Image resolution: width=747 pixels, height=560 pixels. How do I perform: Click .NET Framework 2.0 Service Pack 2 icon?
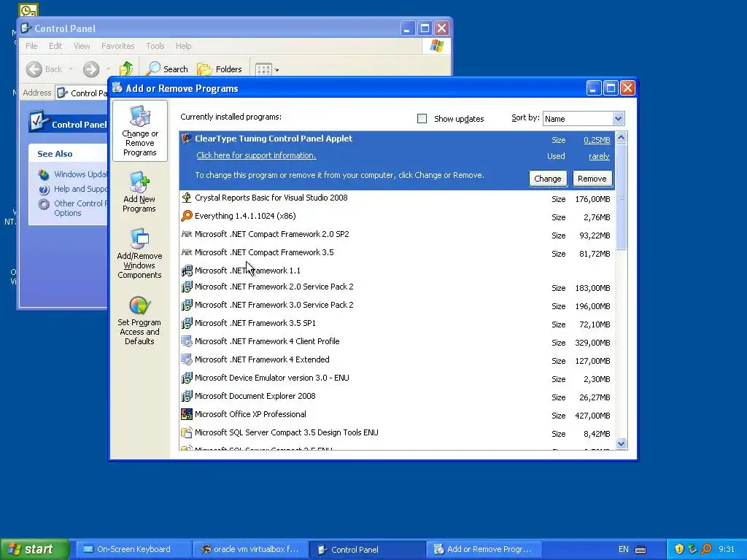187,287
